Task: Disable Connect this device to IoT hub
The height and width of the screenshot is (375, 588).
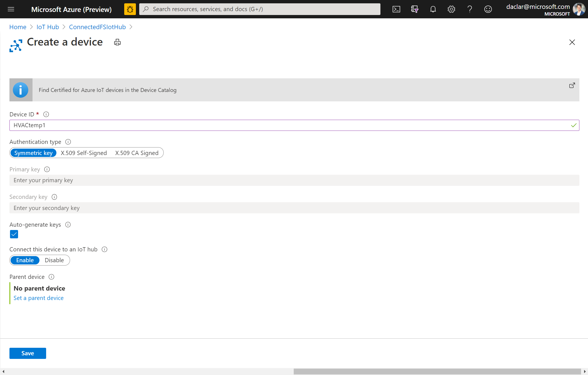Action: click(x=54, y=260)
